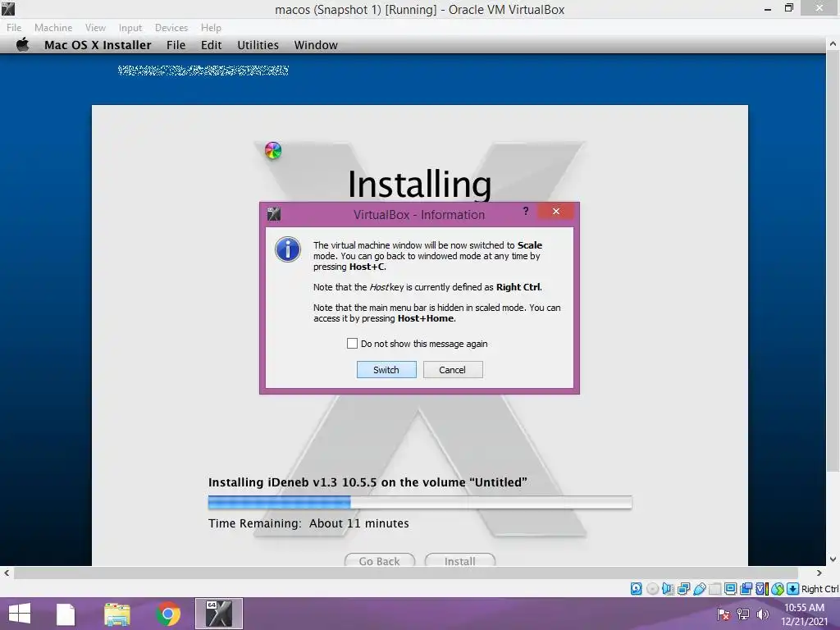Restore down the VirtualBox window
840x630 pixels.
pos(788,7)
